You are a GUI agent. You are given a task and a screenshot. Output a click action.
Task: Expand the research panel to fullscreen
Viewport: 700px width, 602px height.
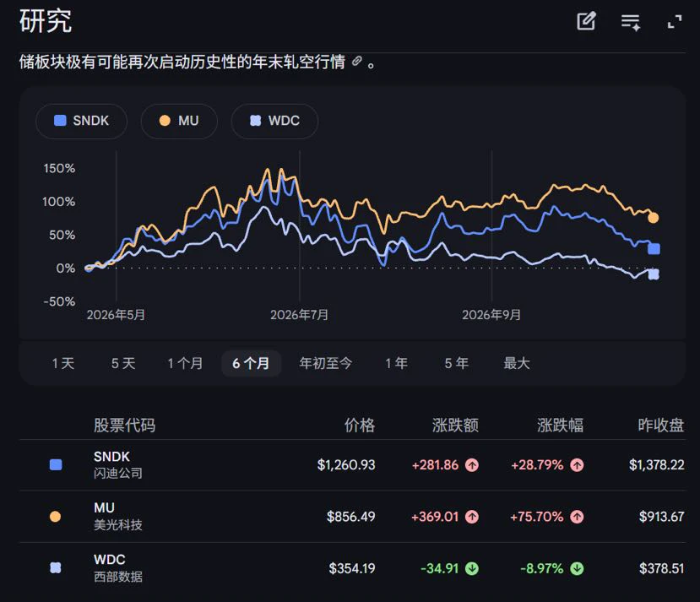[x=675, y=21]
